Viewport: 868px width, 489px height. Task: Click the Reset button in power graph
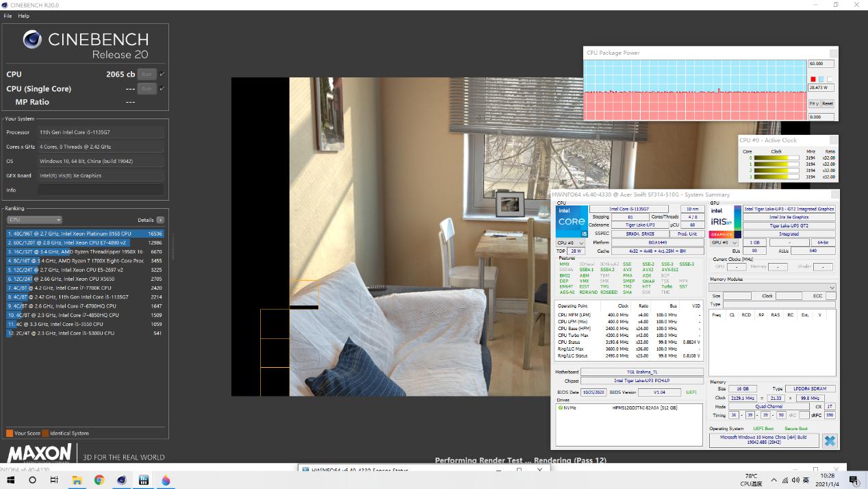[827, 103]
